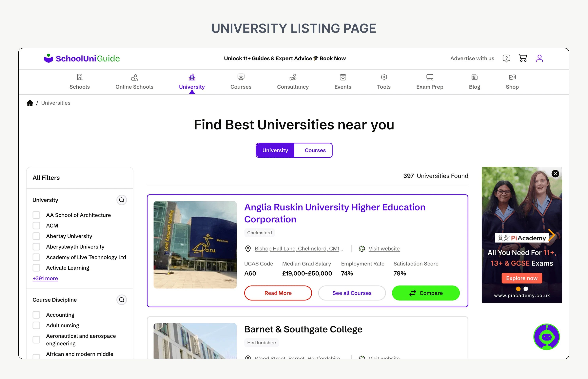Screen dimensions: 588x379
Task: Click the SchoolUniGuide logo
Action: click(82, 58)
